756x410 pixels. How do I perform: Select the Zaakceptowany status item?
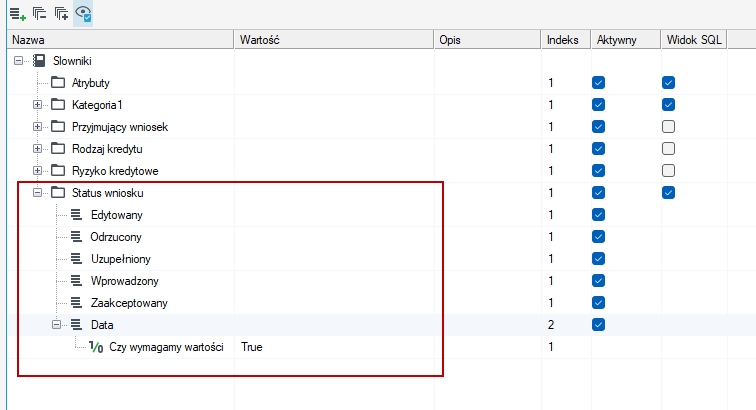(x=129, y=303)
